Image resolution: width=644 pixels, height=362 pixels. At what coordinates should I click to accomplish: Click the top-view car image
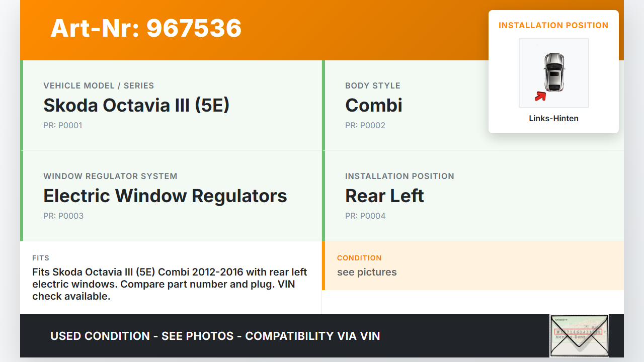[554, 72]
